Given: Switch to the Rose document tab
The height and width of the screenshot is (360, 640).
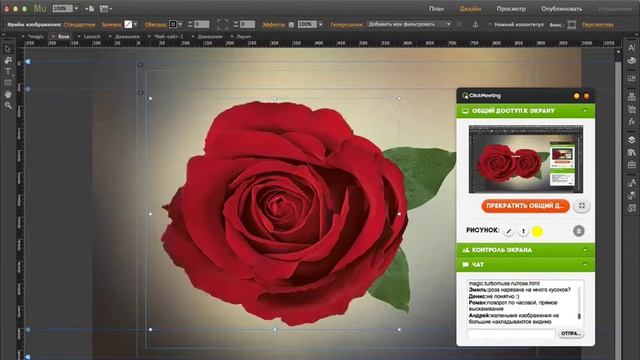Looking at the screenshot, I should tap(63, 36).
